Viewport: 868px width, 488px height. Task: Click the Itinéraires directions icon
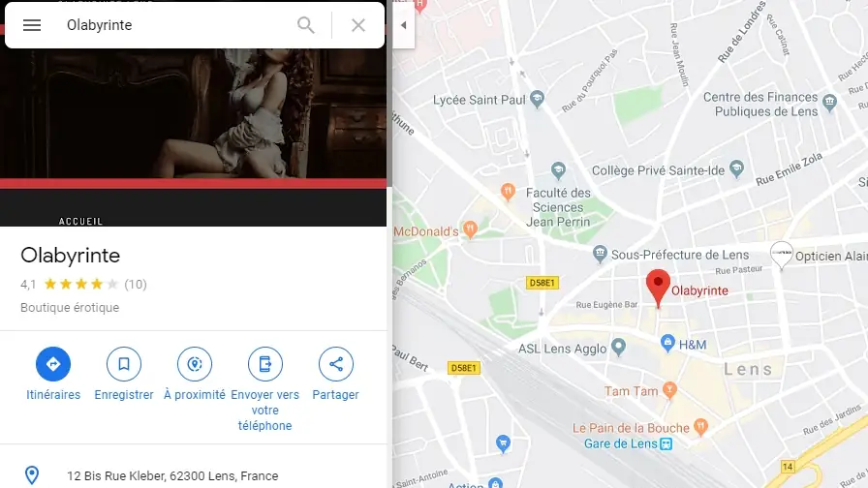tap(53, 364)
